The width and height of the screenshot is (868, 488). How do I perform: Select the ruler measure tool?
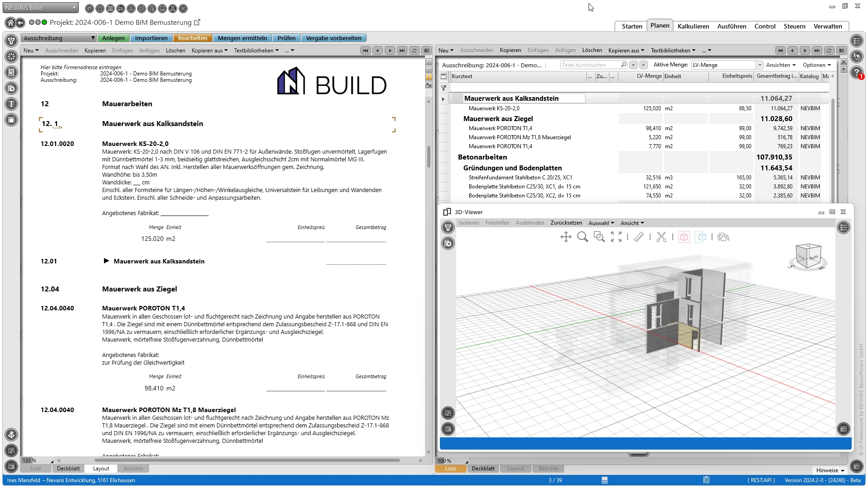(638, 237)
